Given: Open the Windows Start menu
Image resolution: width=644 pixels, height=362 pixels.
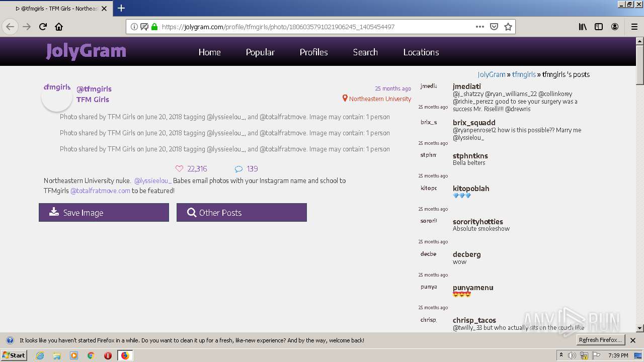Looking at the screenshot, I should point(14,355).
